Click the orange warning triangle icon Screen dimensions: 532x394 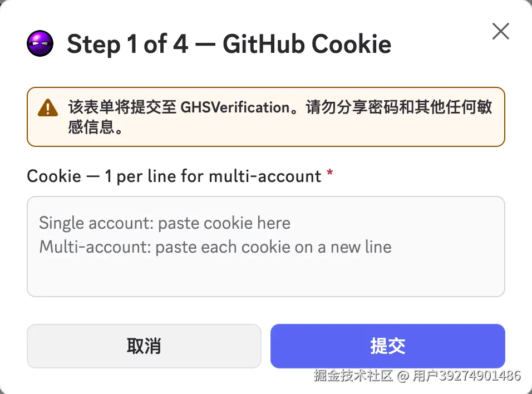pos(48,107)
